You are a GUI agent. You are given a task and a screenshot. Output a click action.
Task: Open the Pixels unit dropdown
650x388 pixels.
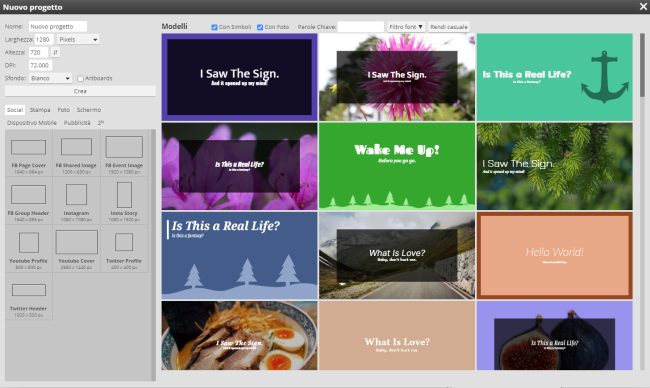click(x=78, y=40)
